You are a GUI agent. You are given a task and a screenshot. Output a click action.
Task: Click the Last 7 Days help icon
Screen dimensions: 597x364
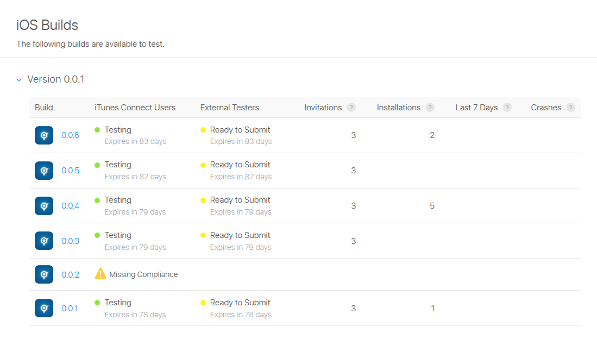507,108
